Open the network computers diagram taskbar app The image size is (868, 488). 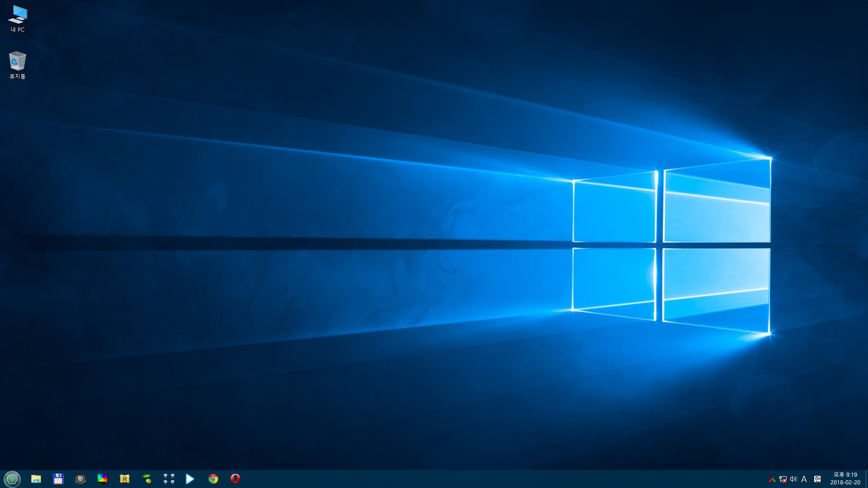click(169, 479)
